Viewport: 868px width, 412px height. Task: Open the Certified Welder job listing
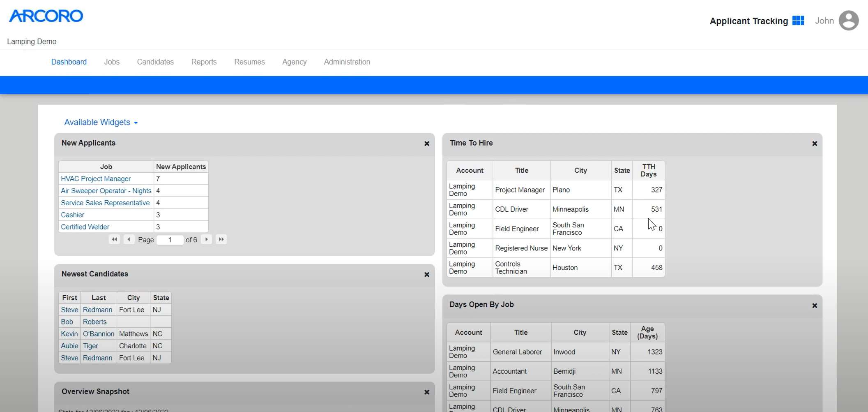point(85,227)
